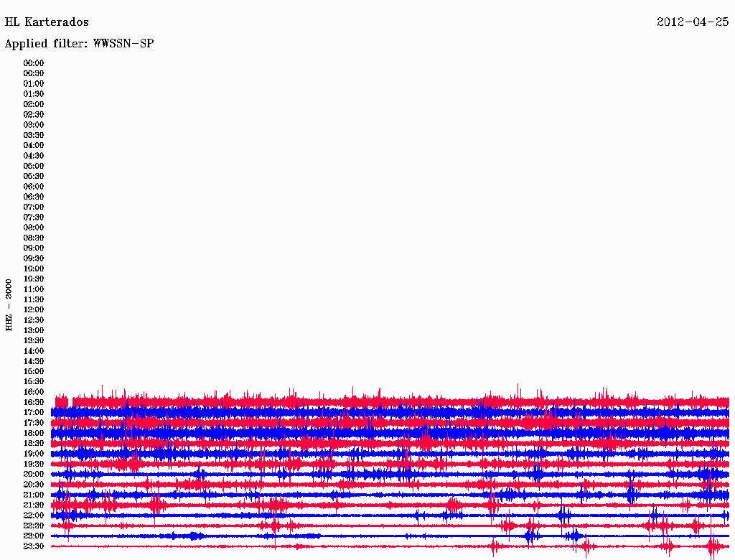Click the 04:30 time label
The image size is (735, 560).
pyautogui.click(x=33, y=156)
